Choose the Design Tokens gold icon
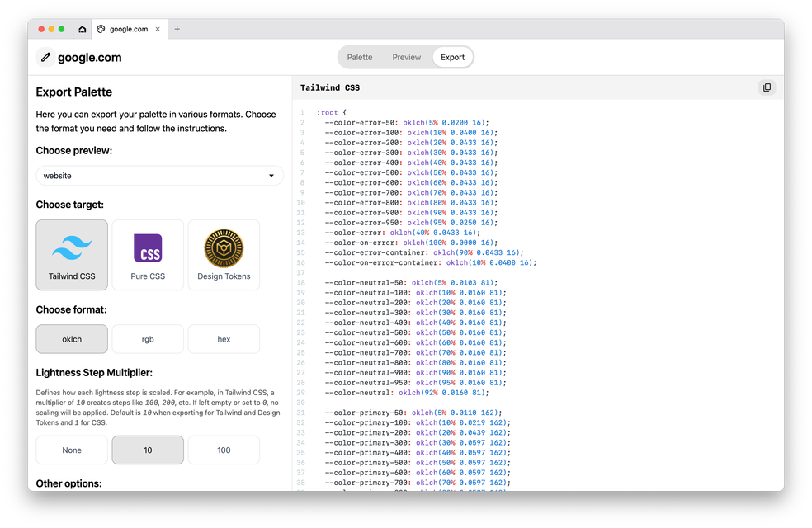Image resolution: width=812 pixels, height=528 pixels. coord(224,247)
